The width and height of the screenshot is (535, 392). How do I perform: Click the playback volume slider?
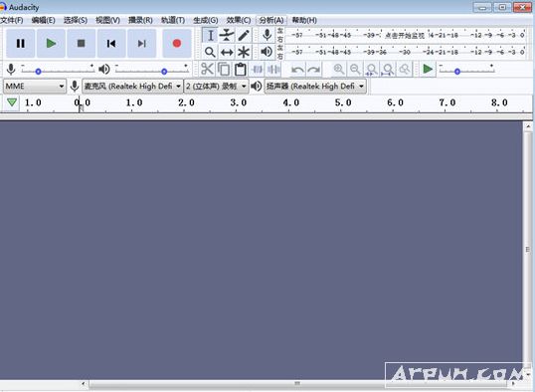pyautogui.click(x=152, y=70)
